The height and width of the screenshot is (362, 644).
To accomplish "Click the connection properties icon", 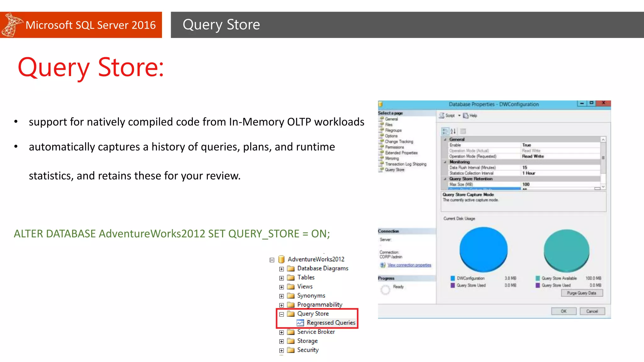I will pyautogui.click(x=383, y=265).
